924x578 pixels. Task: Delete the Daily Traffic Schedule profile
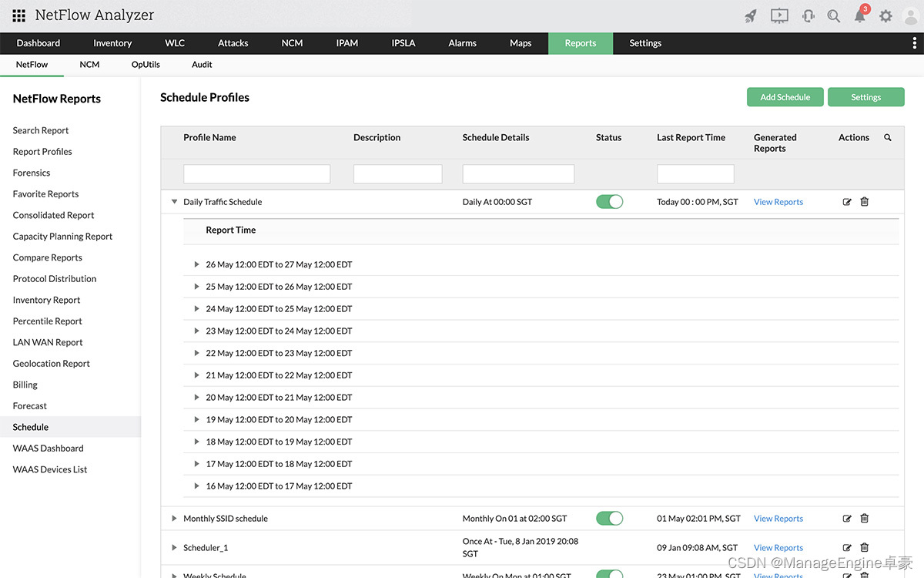864,202
